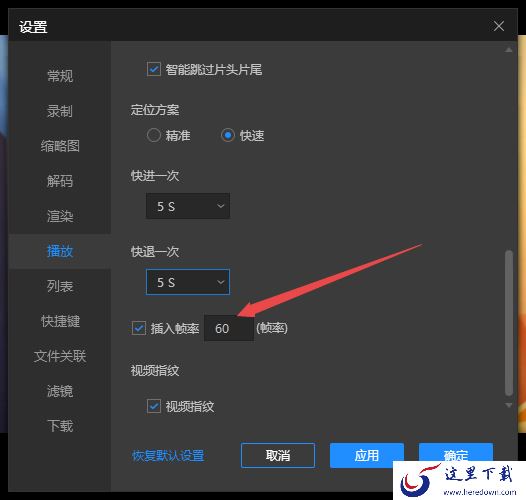Expand the 快进一次 dropdown

tap(188, 206)
